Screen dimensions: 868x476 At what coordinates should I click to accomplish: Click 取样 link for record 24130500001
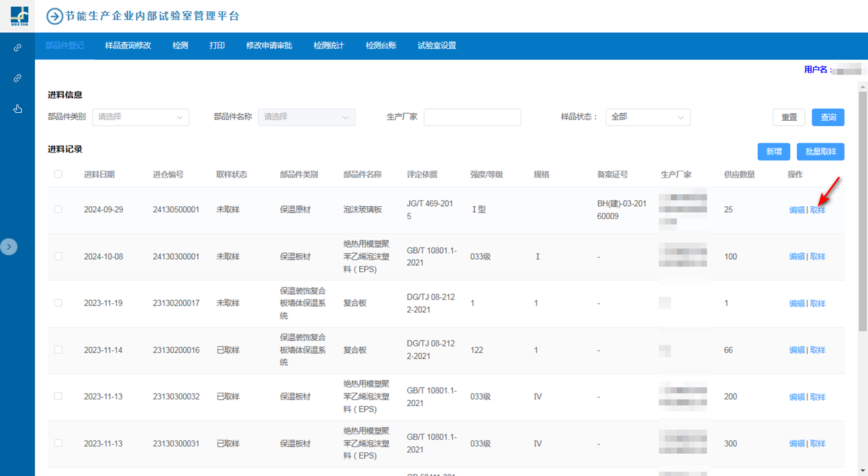[818, 210]
